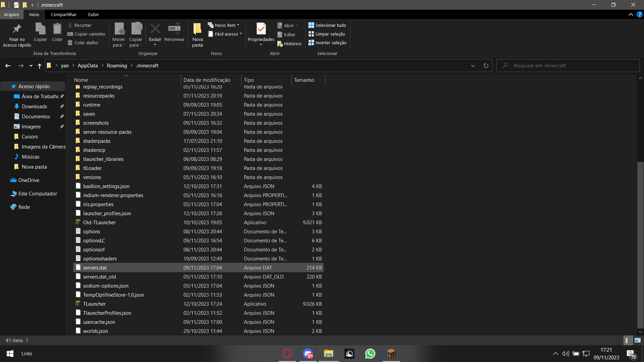Viewport: 644px width, 362px height.
Task: Sort files by the Nome column
Action: (126, 80)
